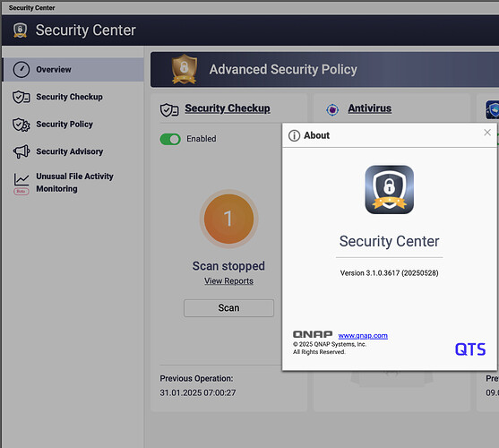This screenshot has width=499, height=448.
Task: Open the View Reports link
Action: 228,281
